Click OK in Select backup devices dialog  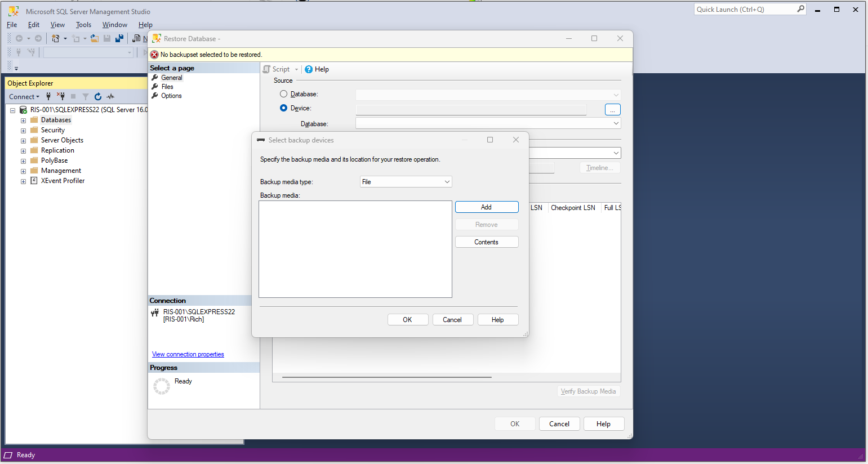(x=408, y=320)
